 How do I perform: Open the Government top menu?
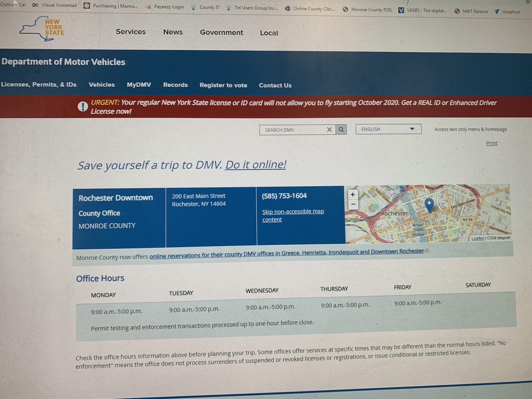tap(221, 32)
